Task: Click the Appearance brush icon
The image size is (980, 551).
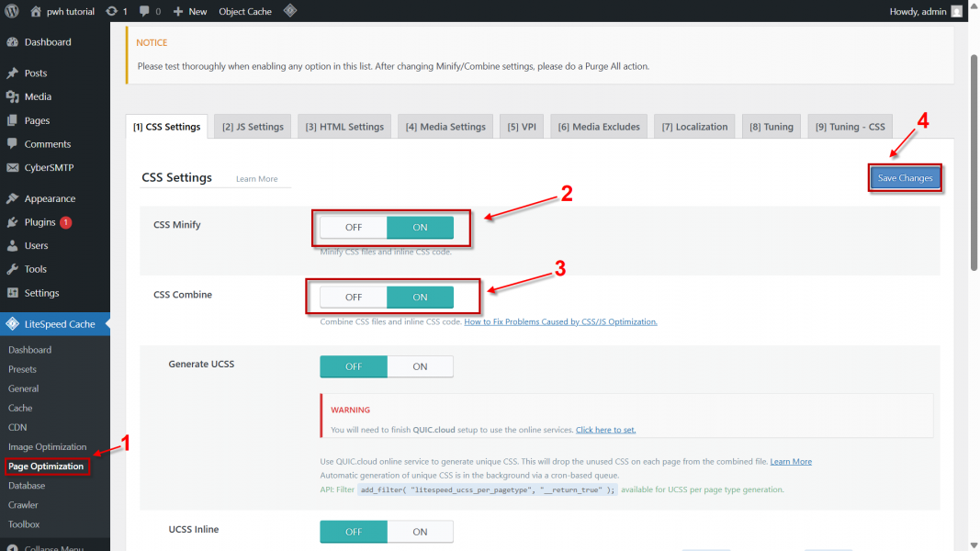Action: click(13, 198)
